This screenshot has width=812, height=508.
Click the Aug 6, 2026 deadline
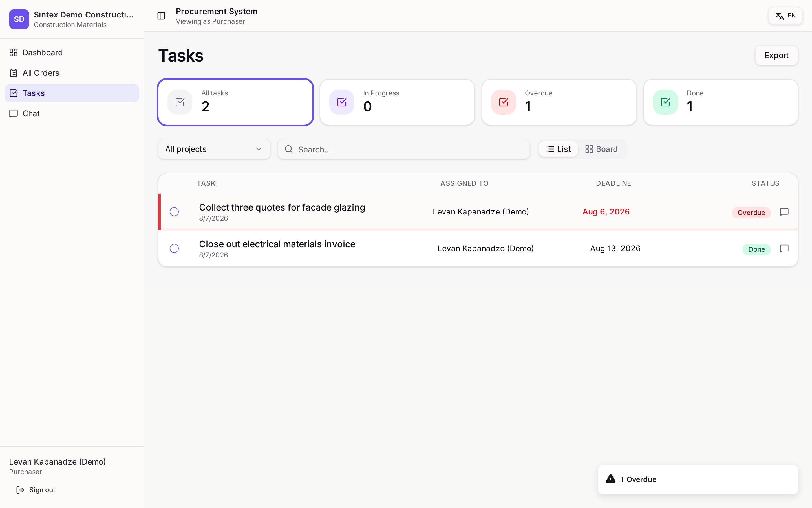coord(606,212)
